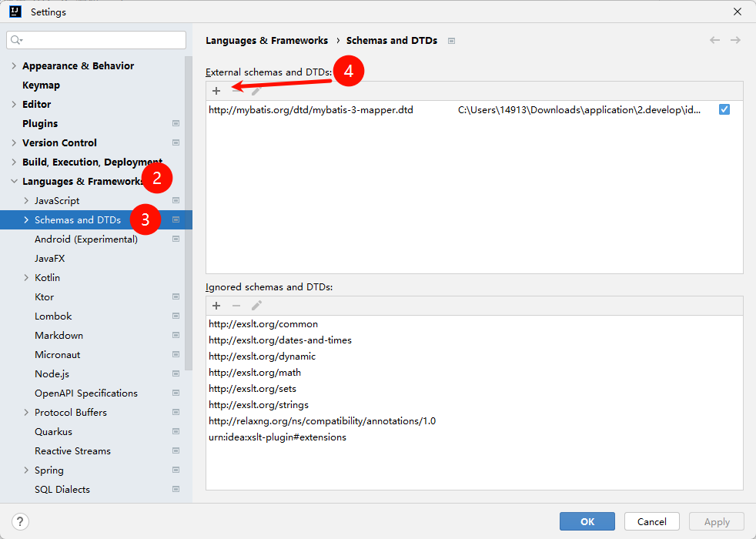
Task: Remove an ignored schema with the minus icon
Action: coord(236,306)
